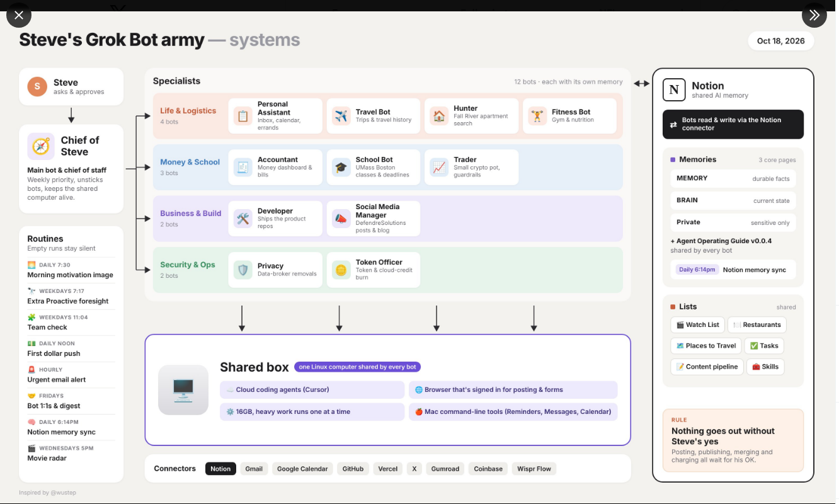
Task: Open the Watch List chip
Action: point(698,325)
